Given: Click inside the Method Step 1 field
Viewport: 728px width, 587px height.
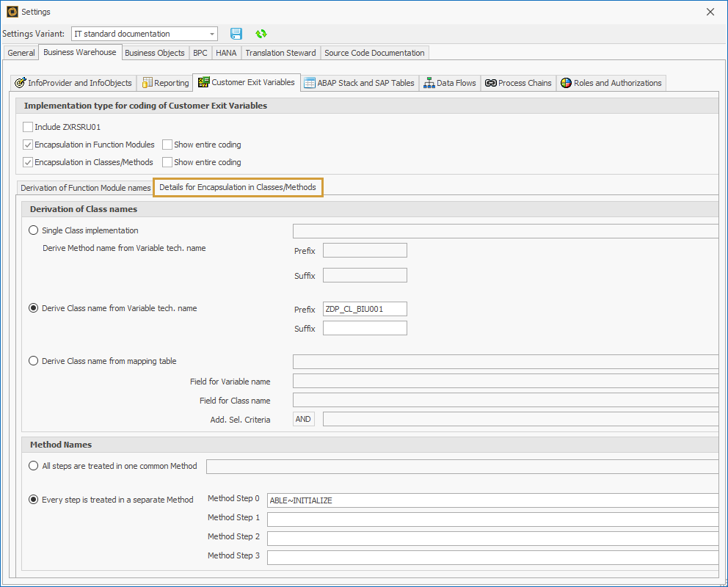Looking at the screenshot, I should (x=440, y=517).
